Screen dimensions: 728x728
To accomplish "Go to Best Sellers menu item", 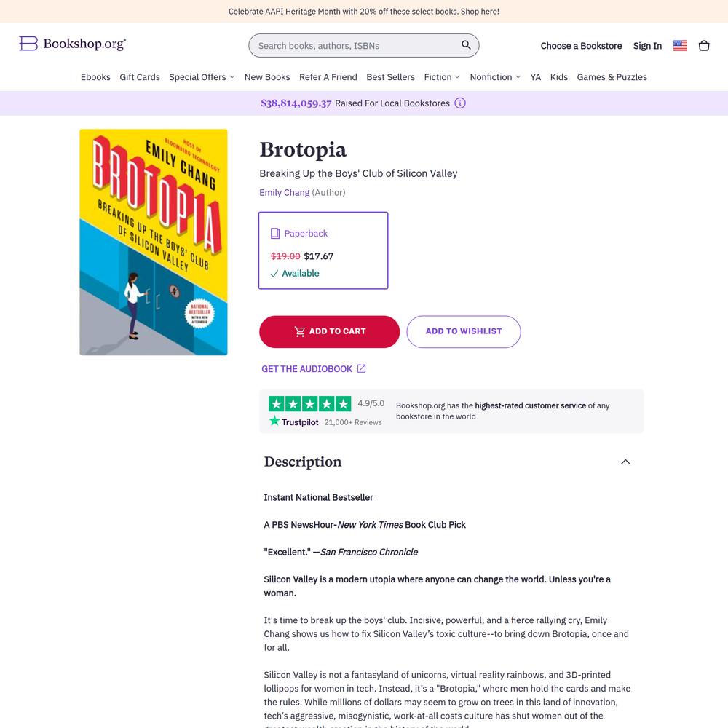I will click(x=390, y=77).
